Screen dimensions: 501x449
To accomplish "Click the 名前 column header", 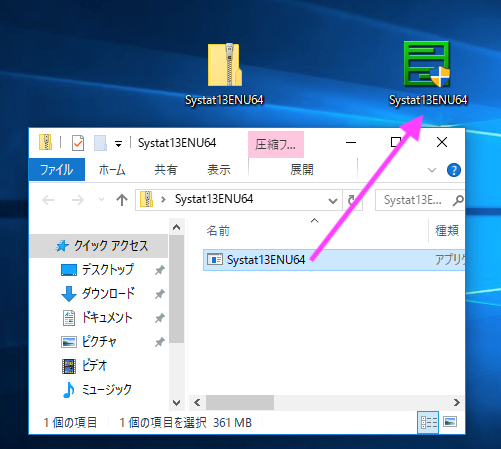I will (218, 231).
